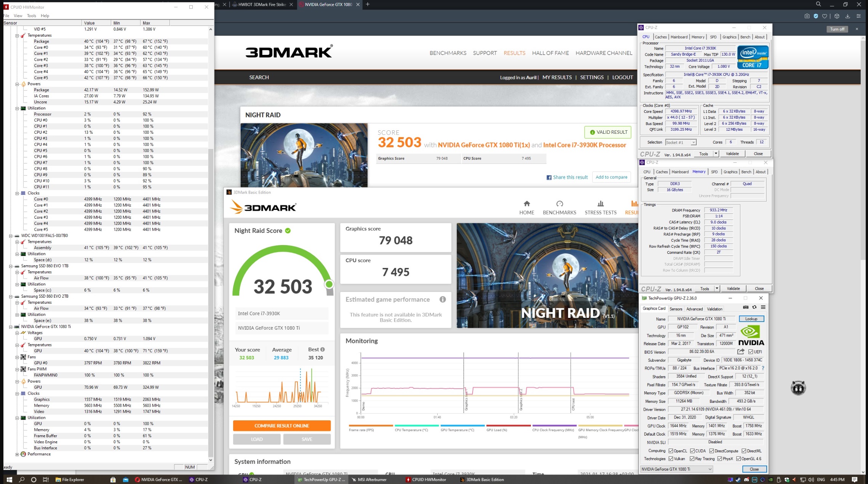Click browser search tabs magnifier icon

click(x=818, y=4)
